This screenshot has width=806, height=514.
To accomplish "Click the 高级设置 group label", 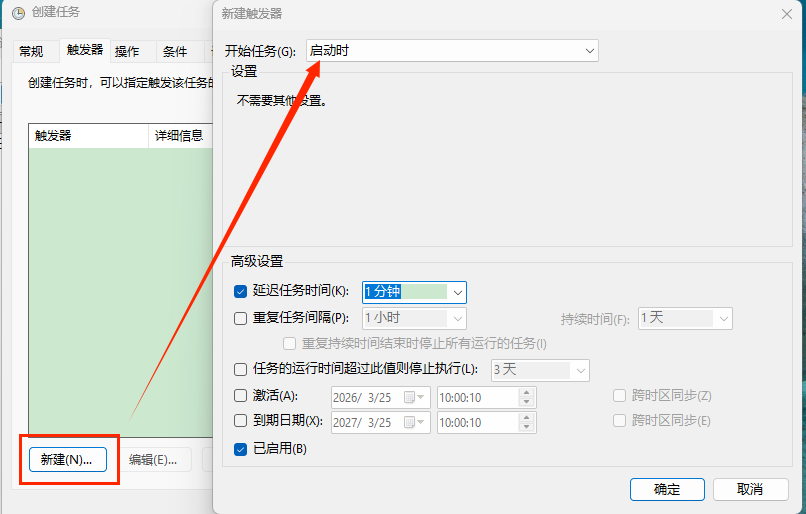I will (x=257, y=261).
